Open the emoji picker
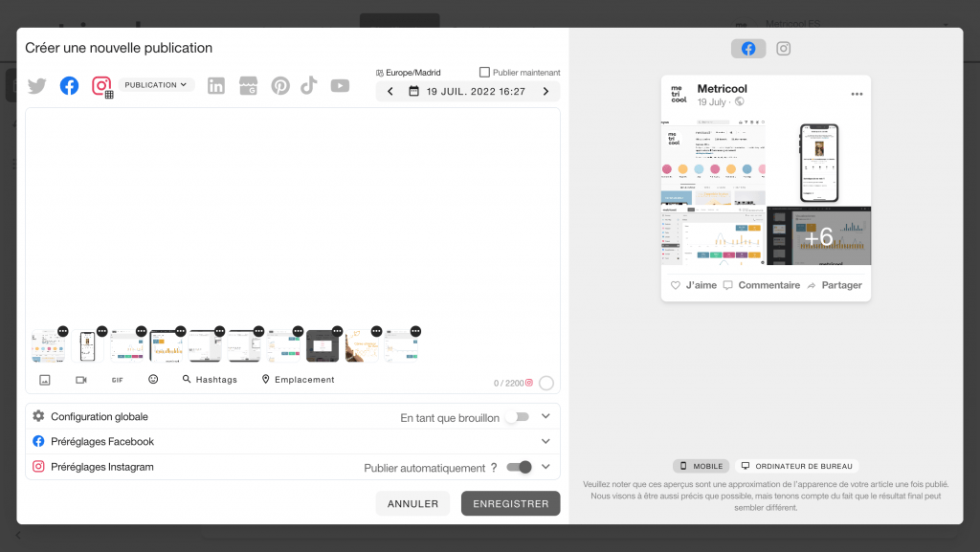Image resolution: width=980 pixels, height=552 pixels. tap(153, 379)
